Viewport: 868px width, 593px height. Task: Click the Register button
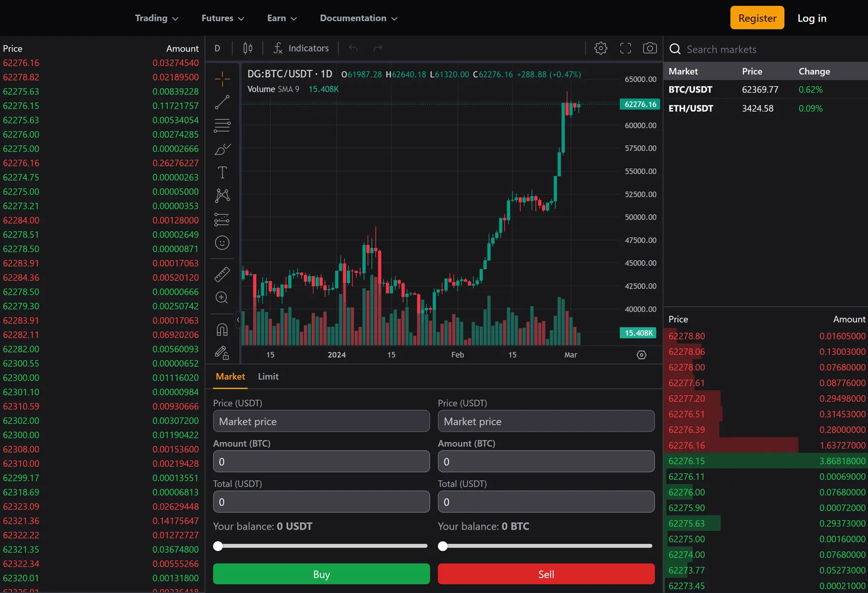coord(757,18)
